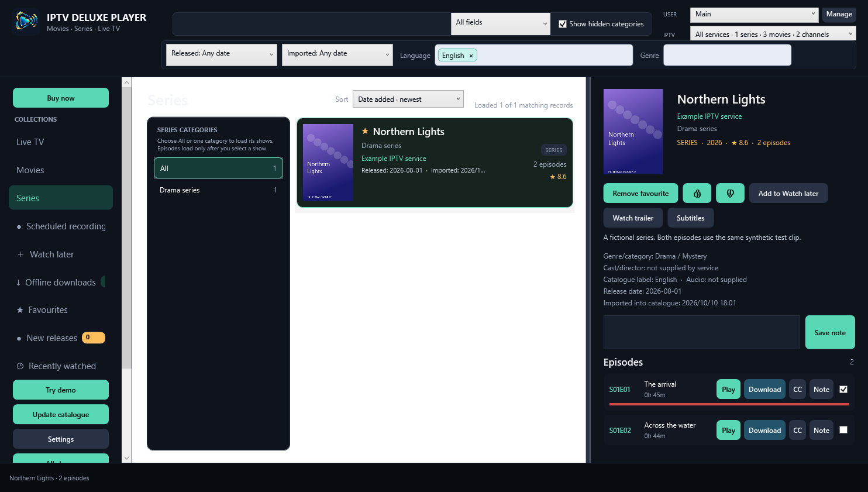The height and width of the screenshot is (492, 868).
Task: Open the Sort by Date added dropdown
Action: tap(408, 99)
